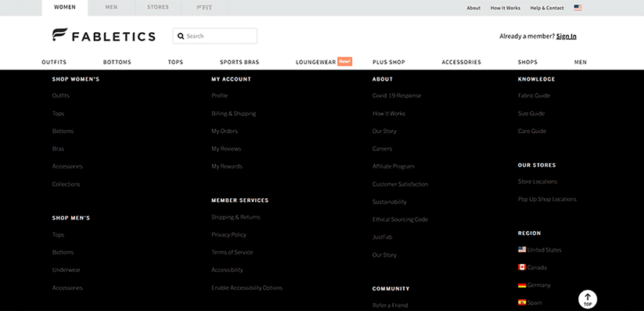This screenshot has height=311, width=644.
Task: Switch to the STORES tab
Action: [x=158, y=7]
